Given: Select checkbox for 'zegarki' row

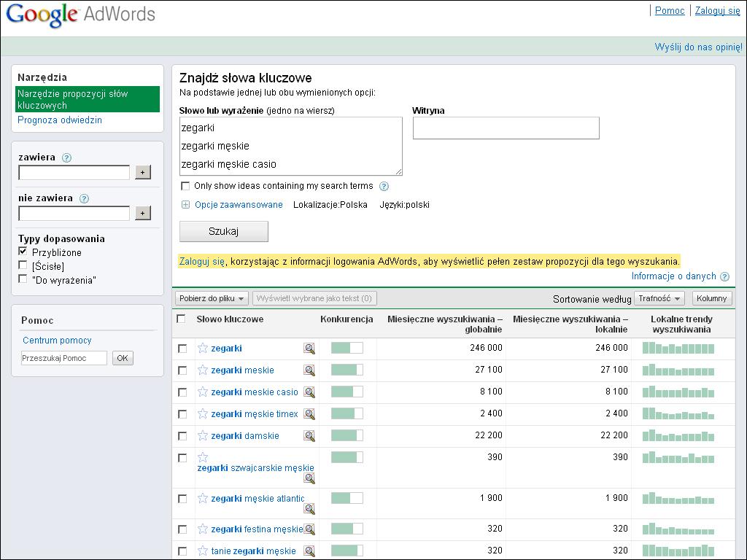Looking at the screenshot, I should (x=182, y=349).
